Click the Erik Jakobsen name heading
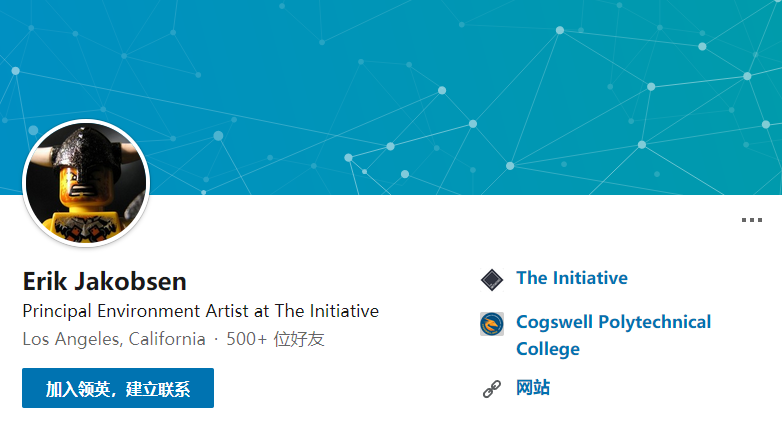The width and height of the screenshot is (782, 431). pos(104,281)
